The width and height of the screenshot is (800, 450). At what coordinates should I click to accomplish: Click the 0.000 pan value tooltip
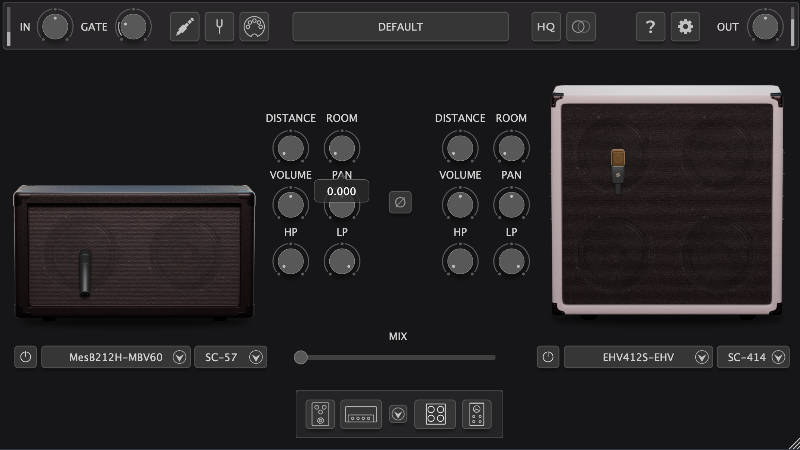pos(341,191)
